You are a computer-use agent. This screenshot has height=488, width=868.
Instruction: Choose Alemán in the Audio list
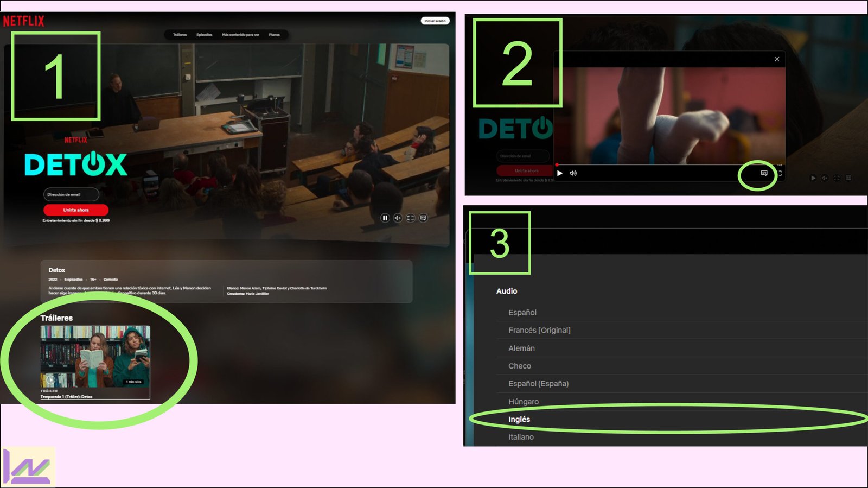pos(682,348)
